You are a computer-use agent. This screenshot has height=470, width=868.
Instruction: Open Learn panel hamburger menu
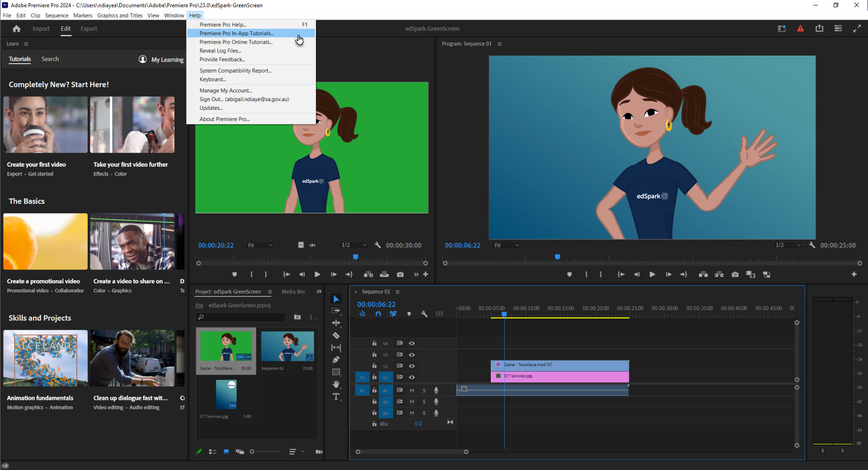coord(26,44)
